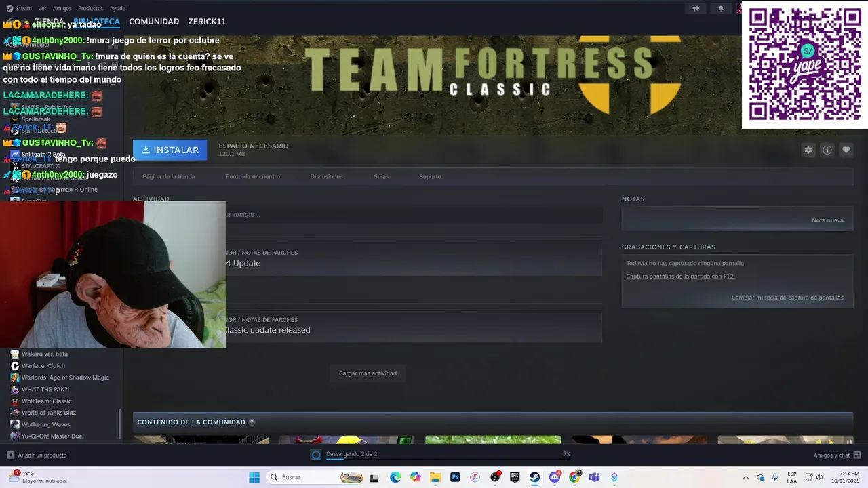Open ZERICK11 profile tab
The width and height of the screenshot is (868, 488).
(207, 22)
